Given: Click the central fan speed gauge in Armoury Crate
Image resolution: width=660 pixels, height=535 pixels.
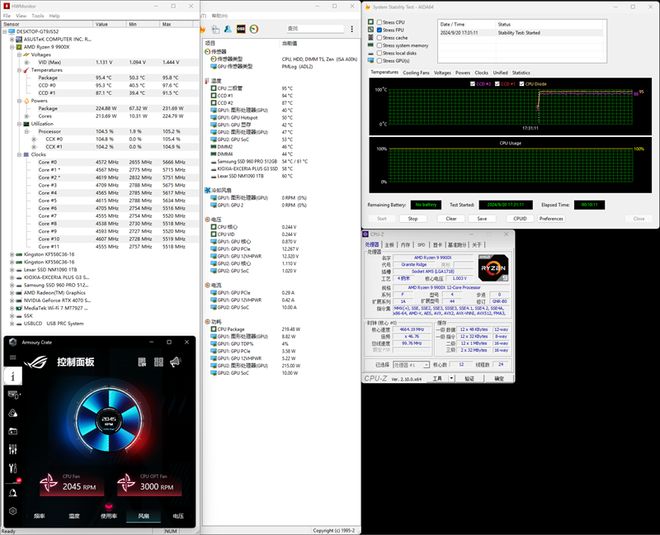Looking at the screenshot, I should pos(109,420).
